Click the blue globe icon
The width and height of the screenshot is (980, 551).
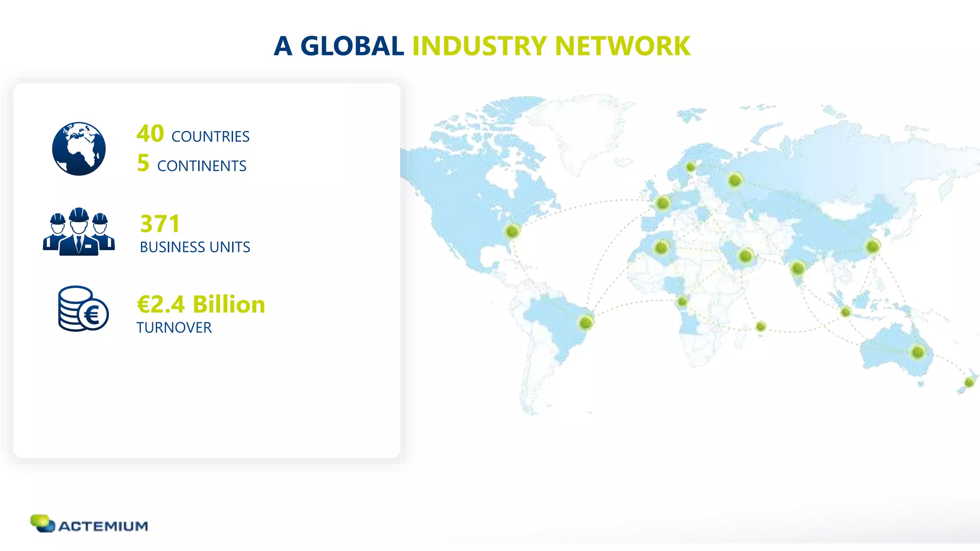(x=79, y=149)
